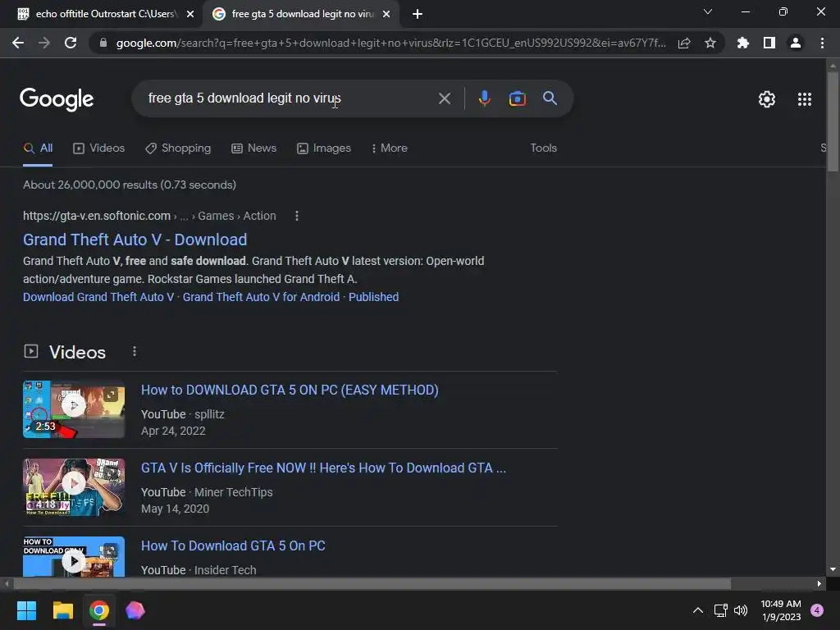Search by image with camera icon
Image resolution: width=840 pixels, height=630 pixels.
[x=517, y=98]
